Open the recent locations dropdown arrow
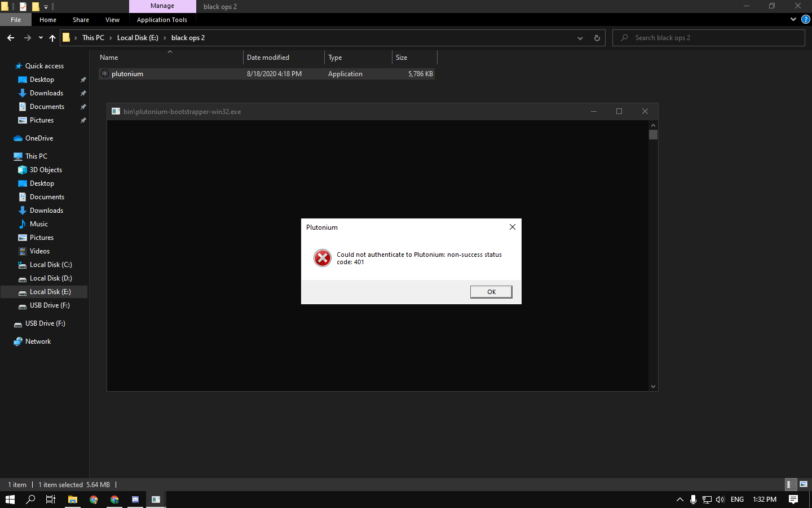 [41, 38]
